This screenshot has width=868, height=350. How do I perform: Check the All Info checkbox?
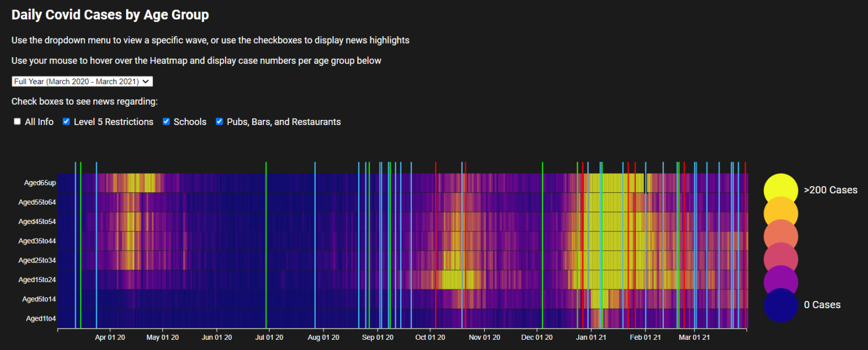point(18,122)
